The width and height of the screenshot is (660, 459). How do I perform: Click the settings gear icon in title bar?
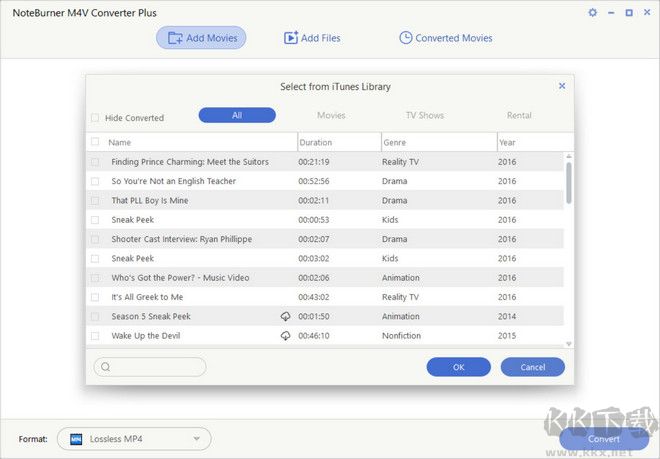click(593, 13)
